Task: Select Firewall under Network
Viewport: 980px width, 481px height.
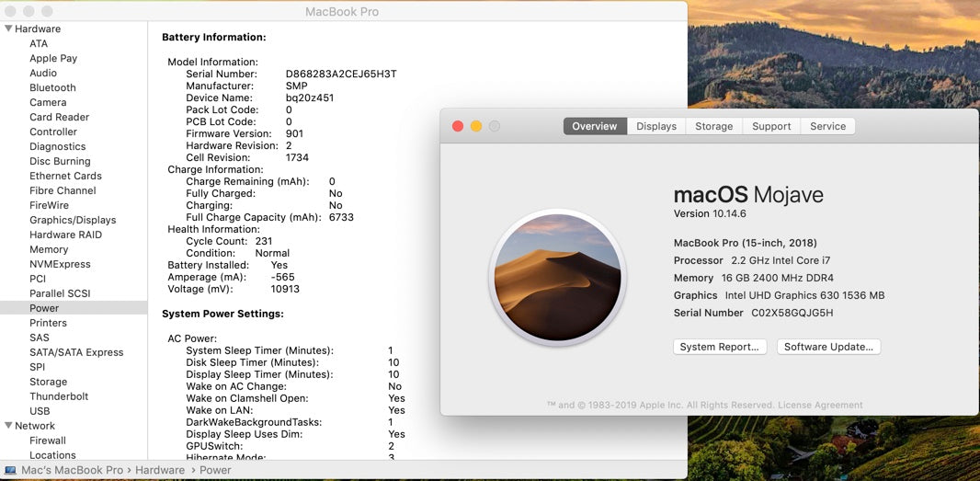Action: coord(48,441)
